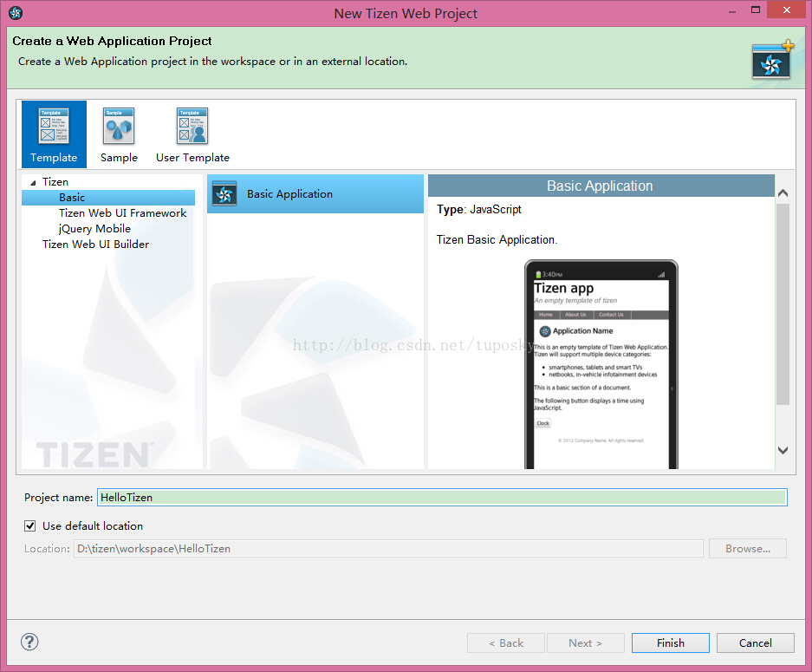812x672 pixels.
Task: Toggle Use default location checkbox
Action: point(30,525)
